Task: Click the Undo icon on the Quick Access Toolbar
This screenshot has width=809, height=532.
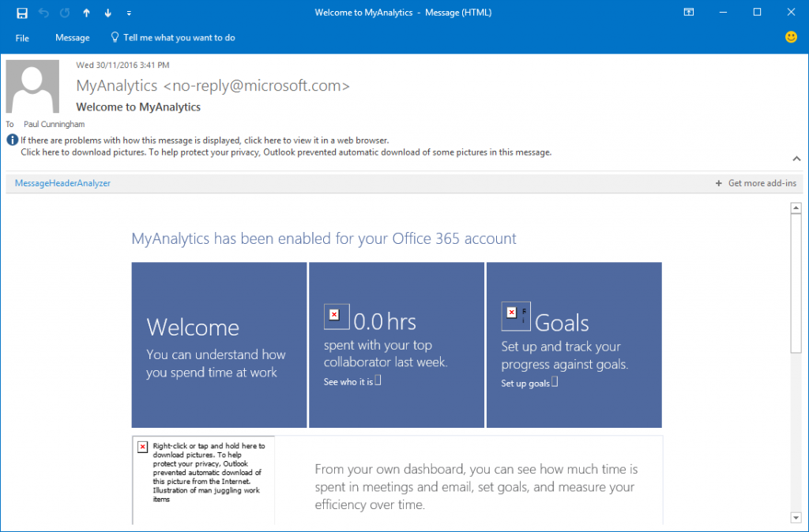Action: tap(43, 12)
